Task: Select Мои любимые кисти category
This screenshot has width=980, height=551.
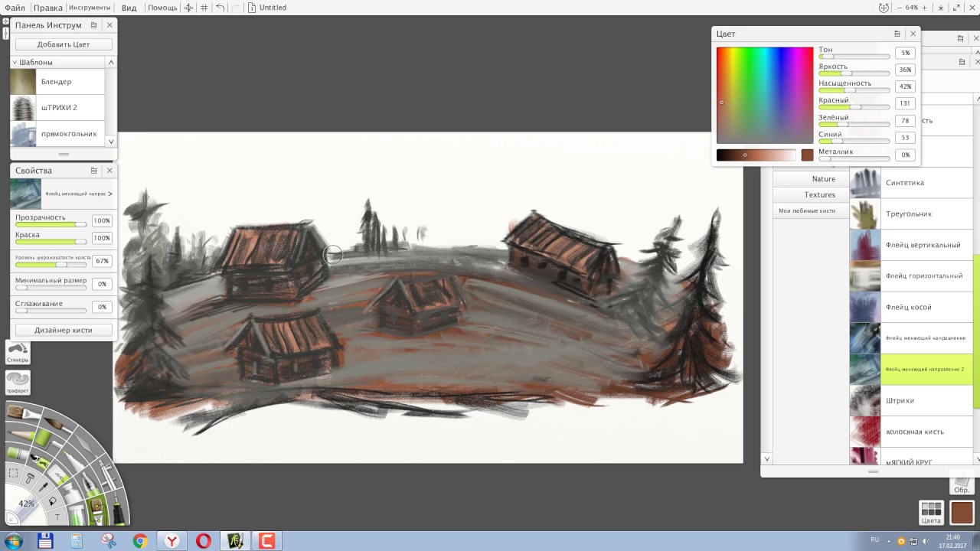Action: (811, 210)
